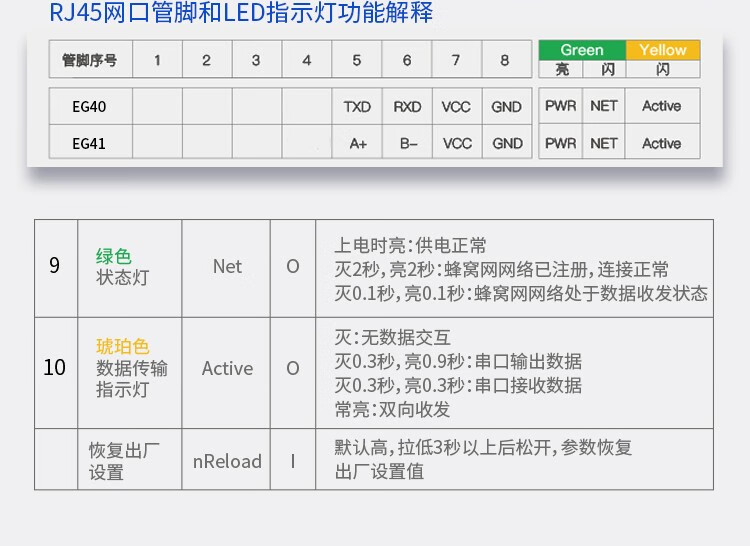The width and height of the screenshot is (750, 546).
Task: Click the A+ cell in EG41 row
Action: (357, 143)
